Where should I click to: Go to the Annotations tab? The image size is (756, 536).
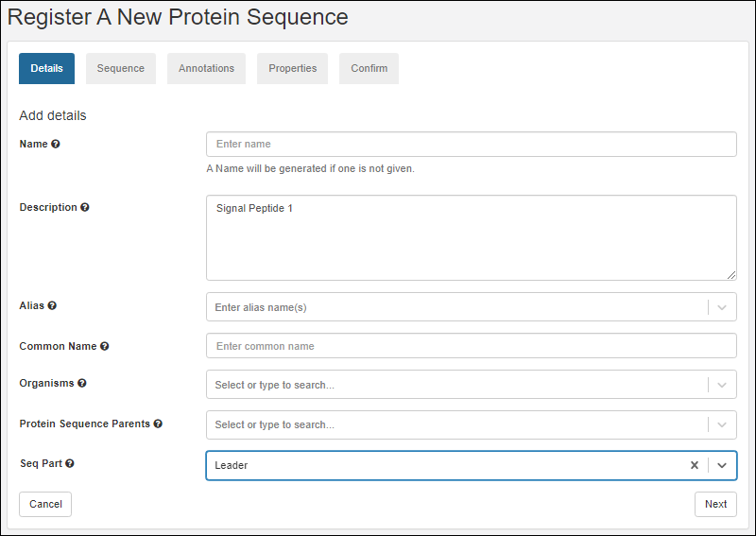206,68
